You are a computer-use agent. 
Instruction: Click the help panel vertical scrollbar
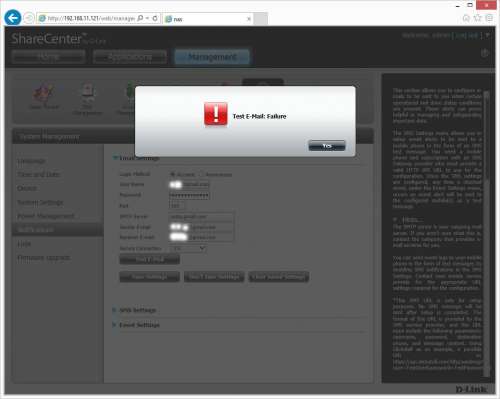coord(487,233)
